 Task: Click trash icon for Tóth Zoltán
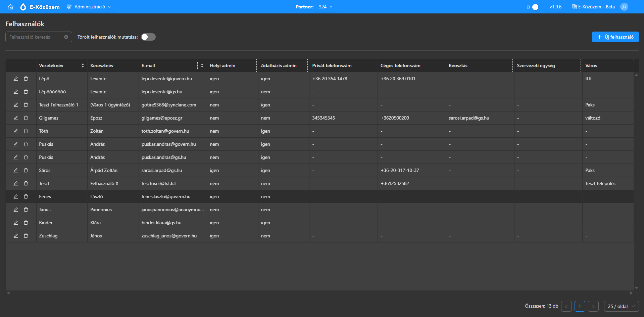coord(26,131)
